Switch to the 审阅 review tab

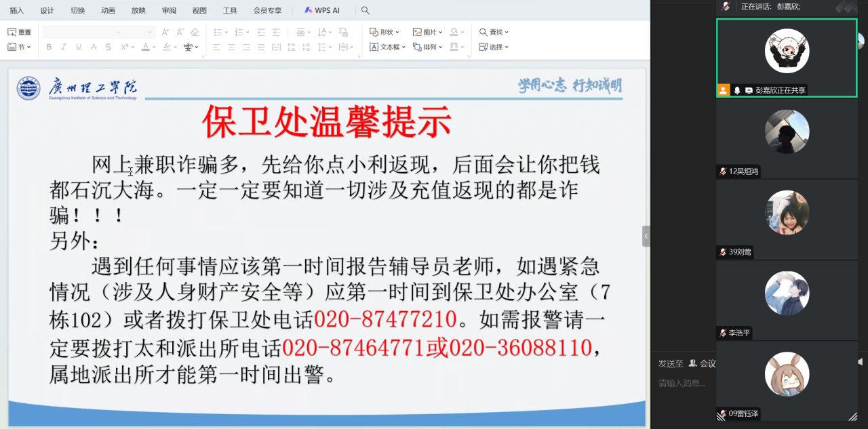pyautogui.click(x=169, y=10)
